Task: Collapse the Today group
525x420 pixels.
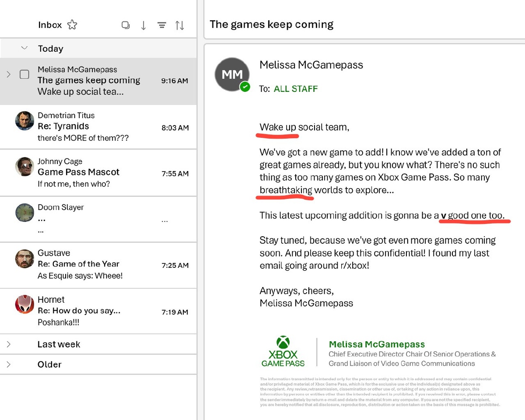Action: (24, 48)
